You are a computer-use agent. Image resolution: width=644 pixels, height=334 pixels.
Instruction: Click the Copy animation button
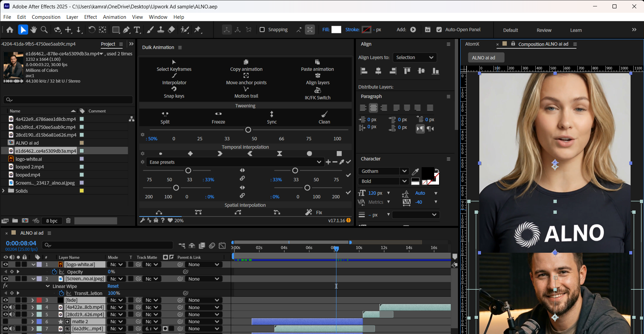(x=246, y=66)
